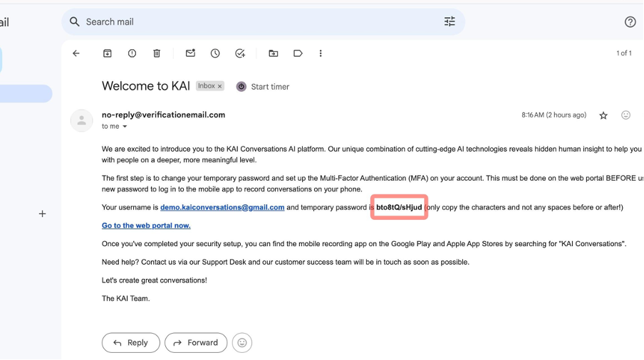Open emoji reaction button next to Forward
Image resolution: width=644 pixels, height=360 pixels.
[x=242, y=343]
